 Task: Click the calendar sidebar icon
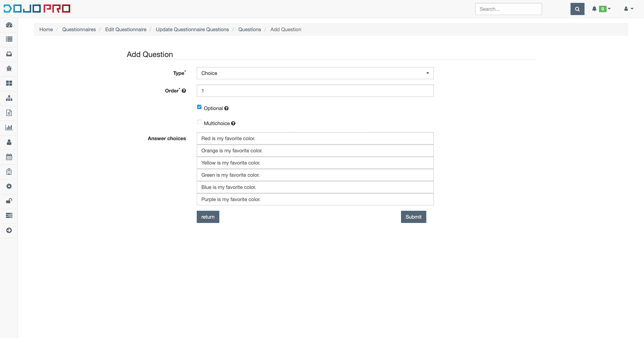tap(9, 157)
